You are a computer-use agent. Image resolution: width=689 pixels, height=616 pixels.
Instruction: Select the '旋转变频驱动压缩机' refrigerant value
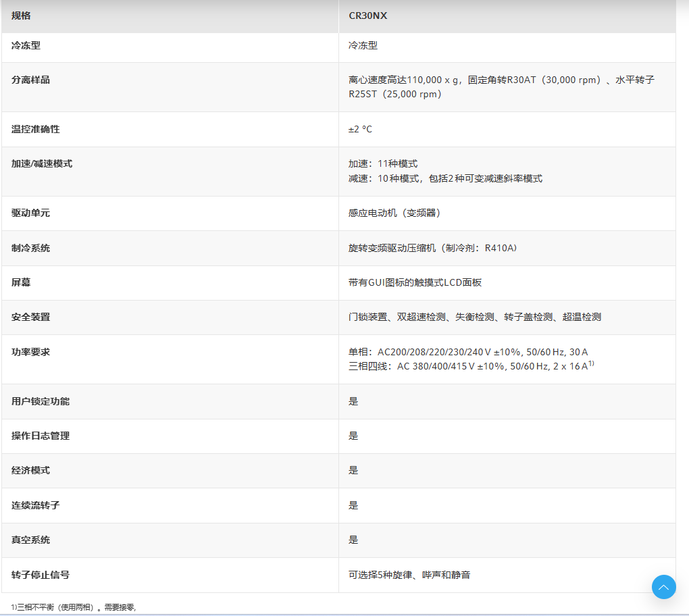[x=433, y=249]
